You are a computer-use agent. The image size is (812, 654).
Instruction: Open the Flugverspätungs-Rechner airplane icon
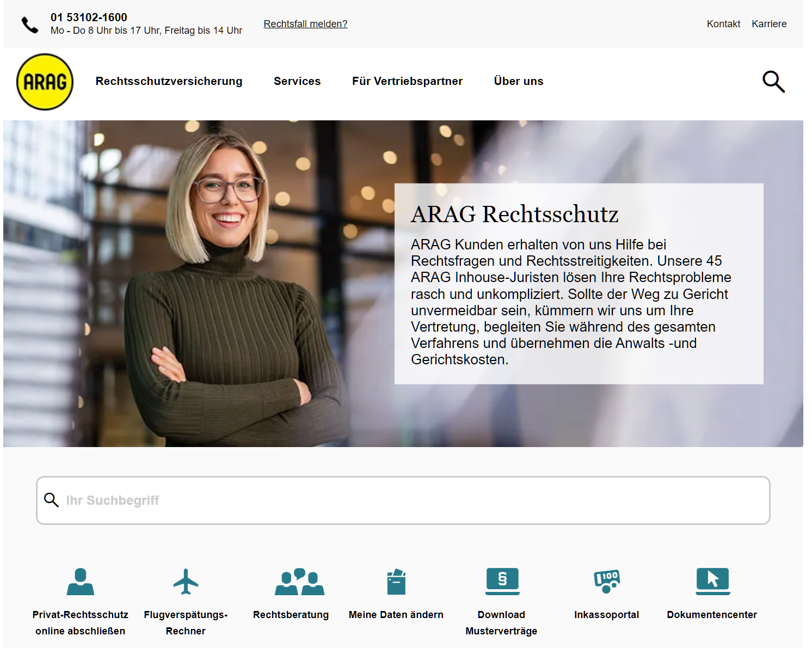[x=186, y=582]
